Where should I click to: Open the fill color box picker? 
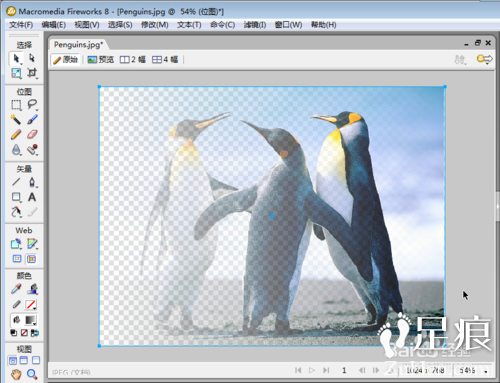click(x=30, y=320)
